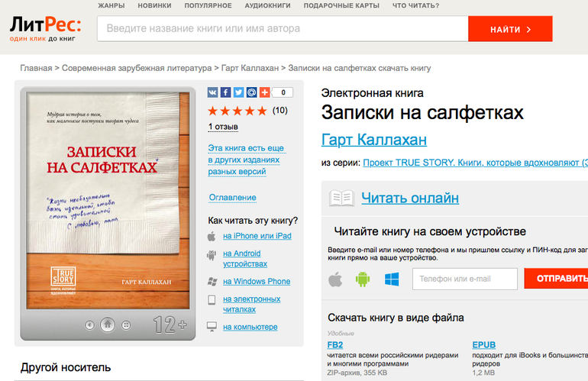
Task: Click the back arrow on the reader frame
Action: pyautogui.click(x=90, y=324)
